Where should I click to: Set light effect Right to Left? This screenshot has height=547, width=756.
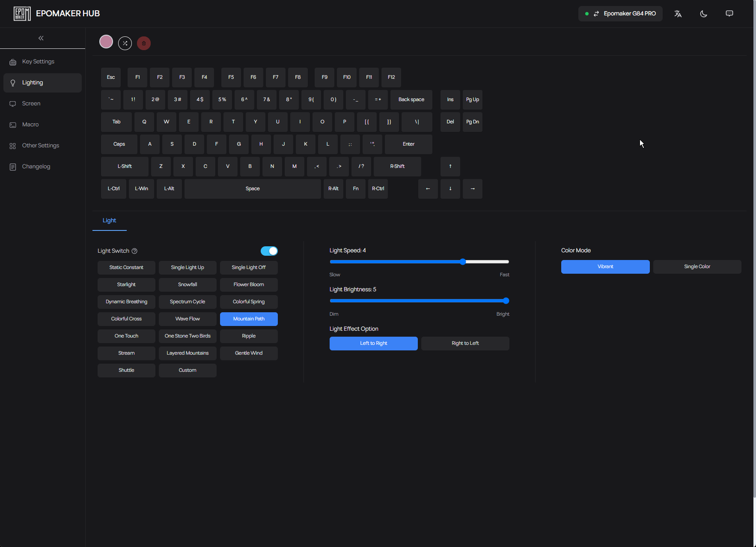click(465, 344)
